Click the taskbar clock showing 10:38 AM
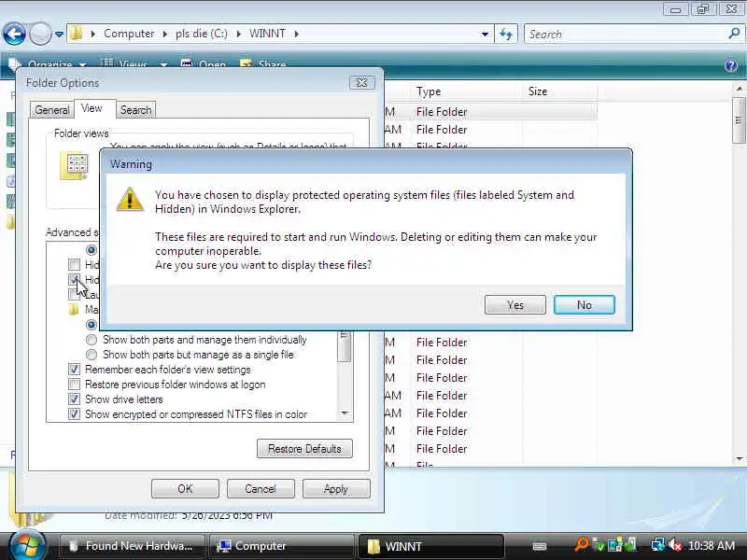 [x=712, y=545]
